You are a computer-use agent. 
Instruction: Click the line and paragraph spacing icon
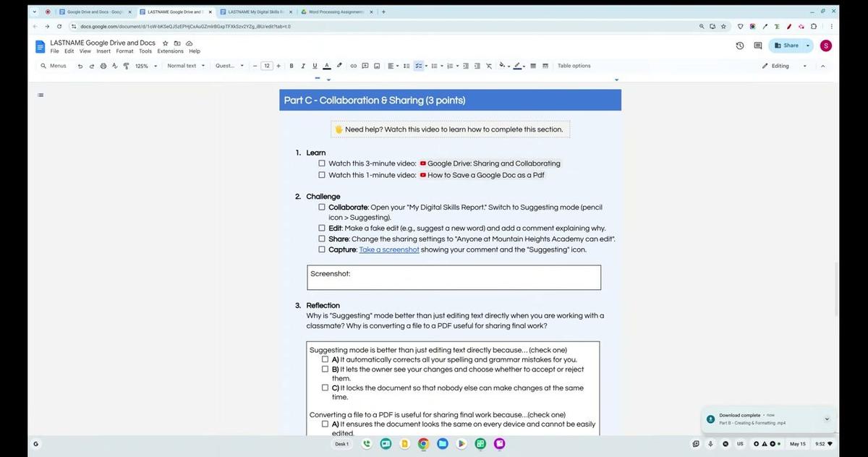tap(407, 66)
